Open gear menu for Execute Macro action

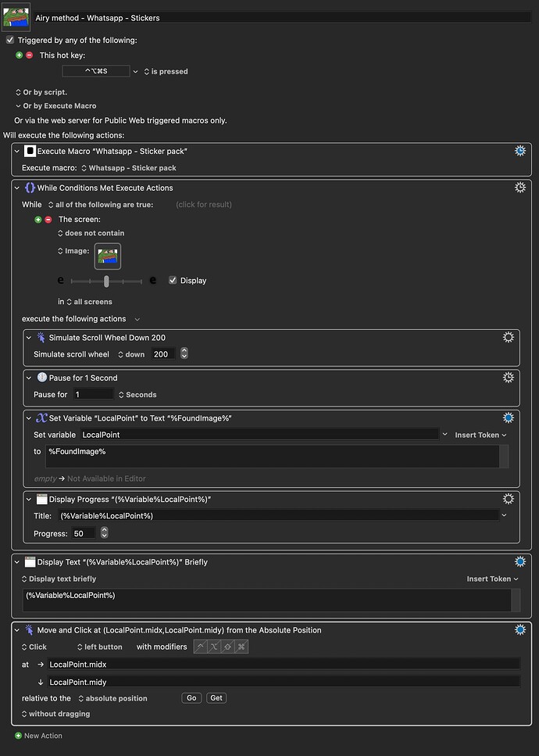point(520,151)
